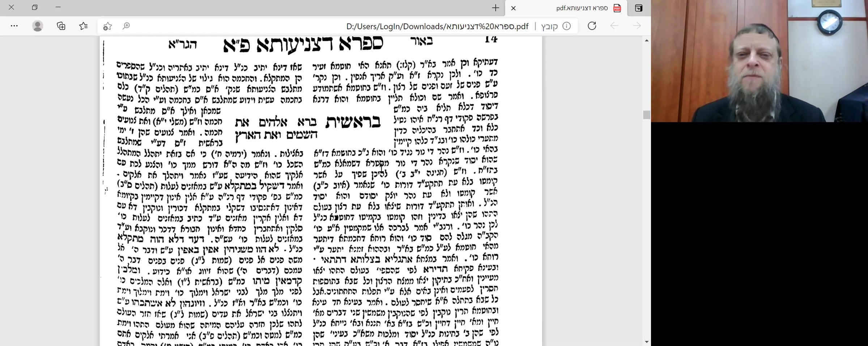Image resolution: width=868 pixels, height=346 pixels.
Task: Click the page title ספרא דצניעותא פ"א
Action: click(303, 45)
